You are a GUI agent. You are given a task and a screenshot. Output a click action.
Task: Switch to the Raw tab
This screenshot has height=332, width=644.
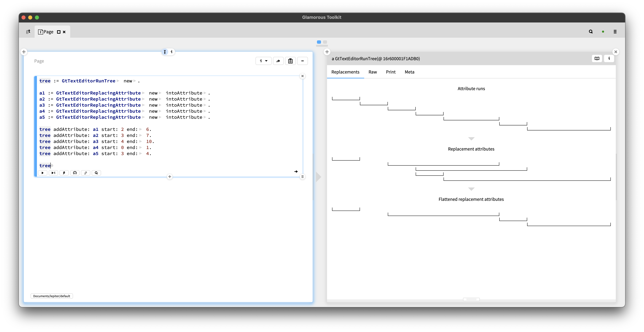click(x=373, y=72)
